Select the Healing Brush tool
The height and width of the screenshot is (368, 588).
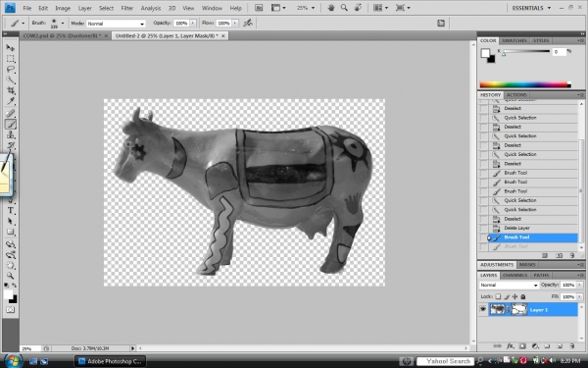(11, 113)
